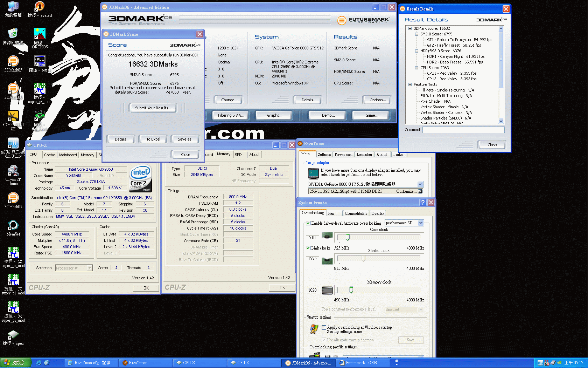The height and width of the screenshot is (368, 588).
Task: Toggle Enable driver-level hardware overclocking
Action: click(x=308, y=223)
